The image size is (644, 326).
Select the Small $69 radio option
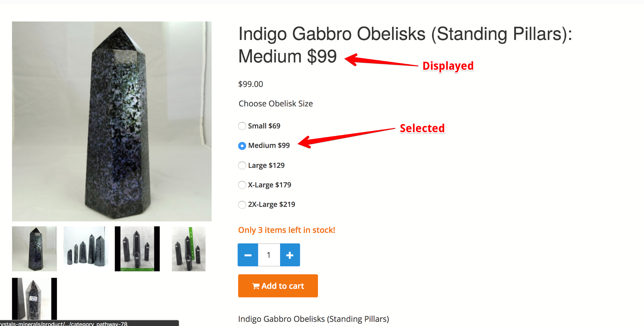coord(242,126)
